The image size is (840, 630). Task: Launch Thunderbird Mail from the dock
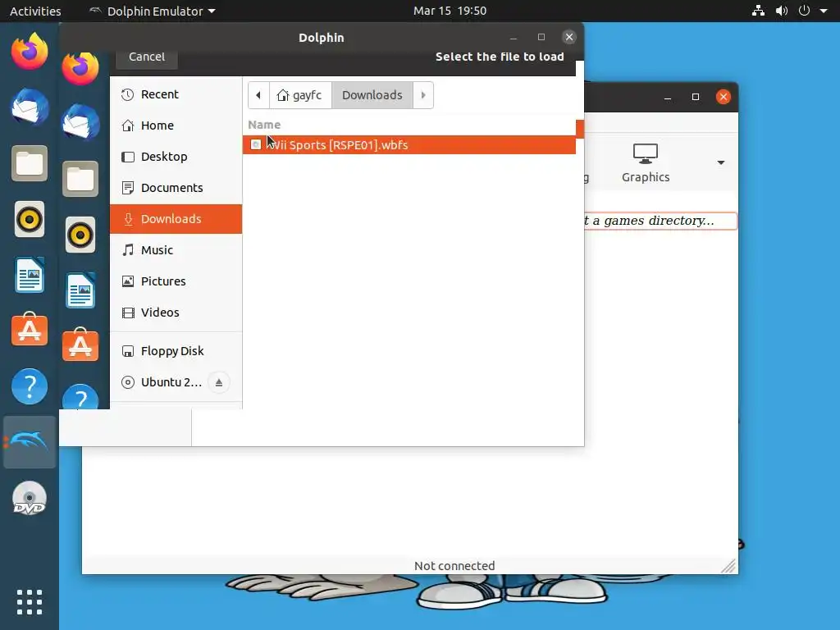coord(30,107)
